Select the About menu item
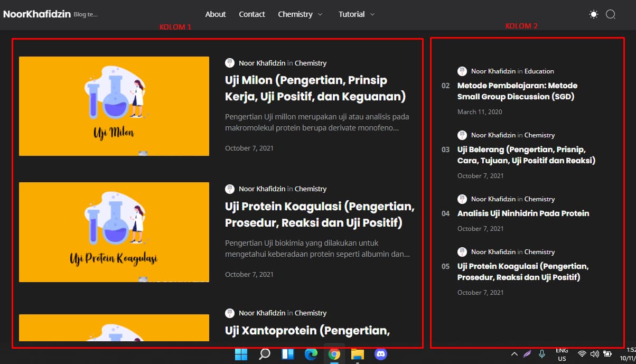Viewport: 636px width, 364px height. [216, 14]
